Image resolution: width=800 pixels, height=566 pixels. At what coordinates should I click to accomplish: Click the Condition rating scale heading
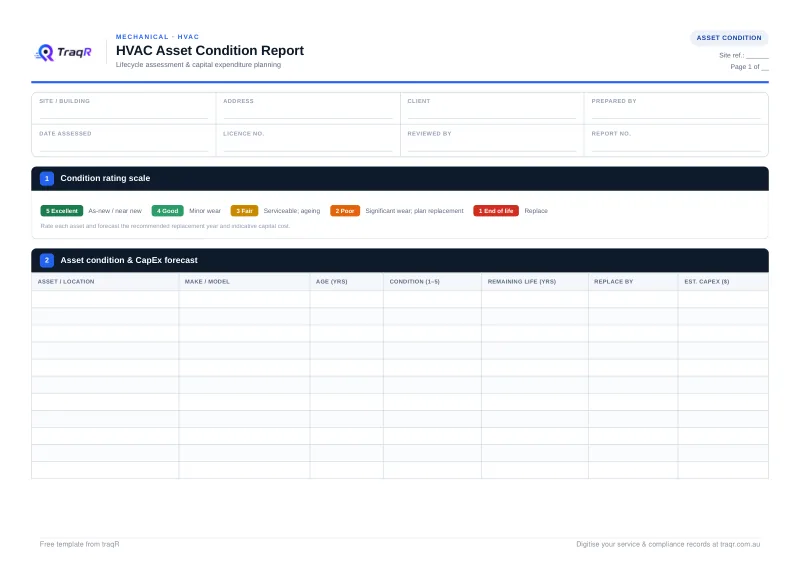(105, 178)
